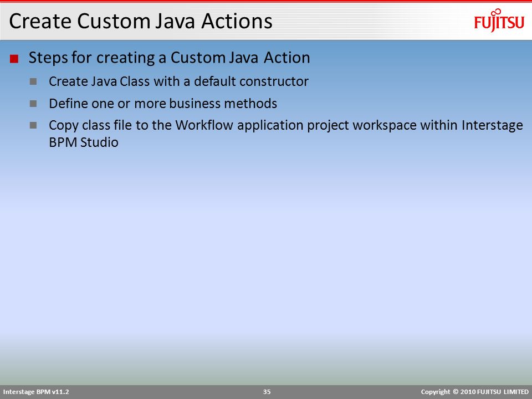Click 'Copyright © 2010 FUJITSU LIMITED' footer
This screenshot has width=532, height=399.
(x=475, y=392)
